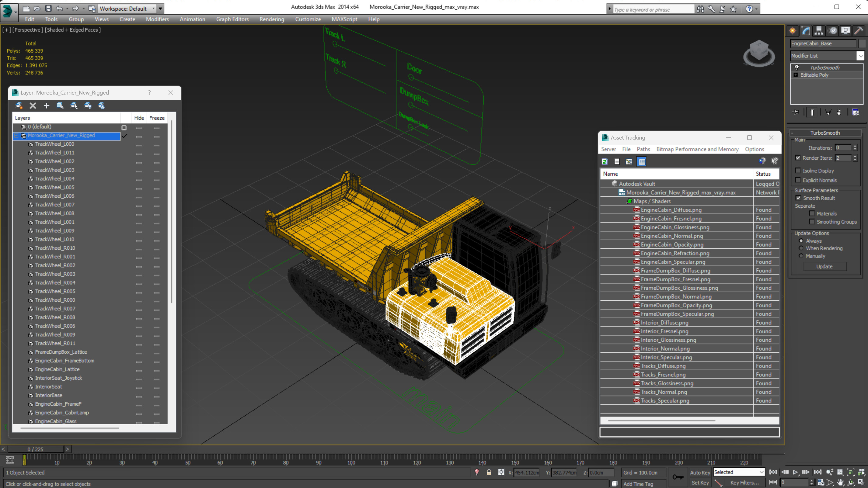
Task: Click the Set Keys key icon
Action: (678, 477)
